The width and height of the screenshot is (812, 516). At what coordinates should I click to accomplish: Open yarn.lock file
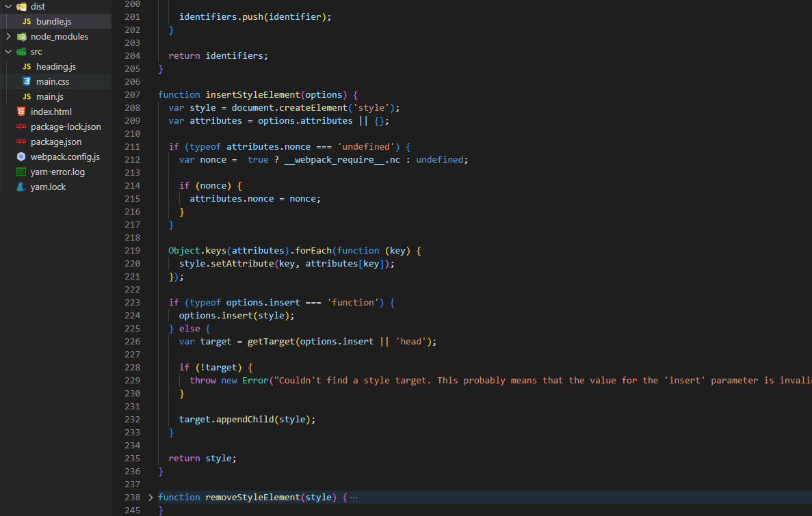pyautogui.click(x=48, y=187)
